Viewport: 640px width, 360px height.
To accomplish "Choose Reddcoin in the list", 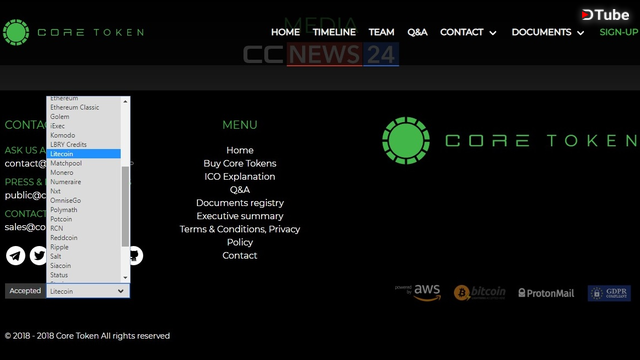I will (x=84, y=238).
